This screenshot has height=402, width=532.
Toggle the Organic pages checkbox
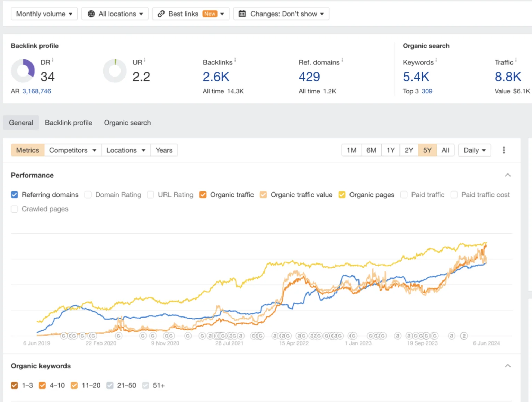342,195
